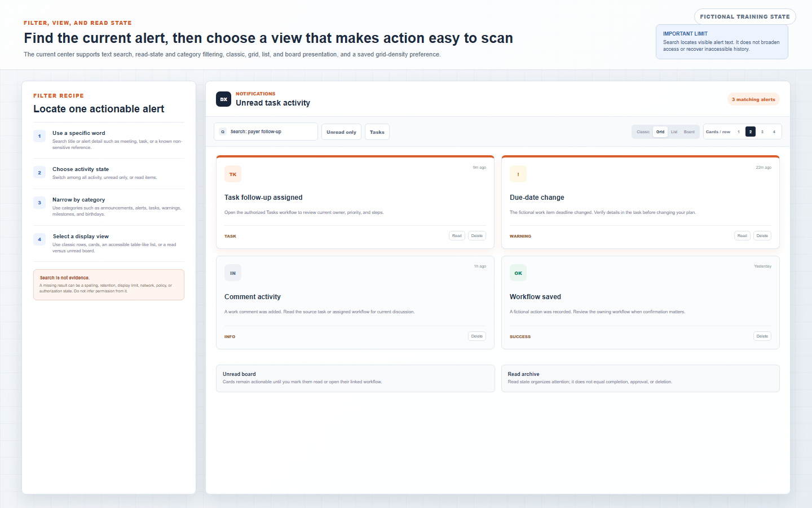Switch to the Board view
Screen dimensions: 812x508
[689, 132]
